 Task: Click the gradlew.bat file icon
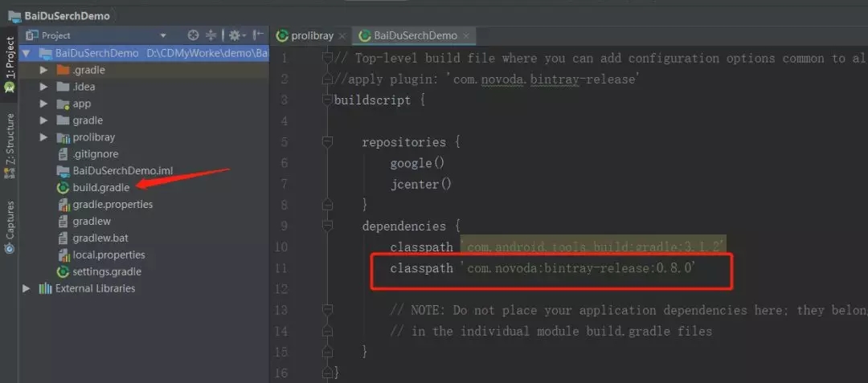tap(63, 238)
